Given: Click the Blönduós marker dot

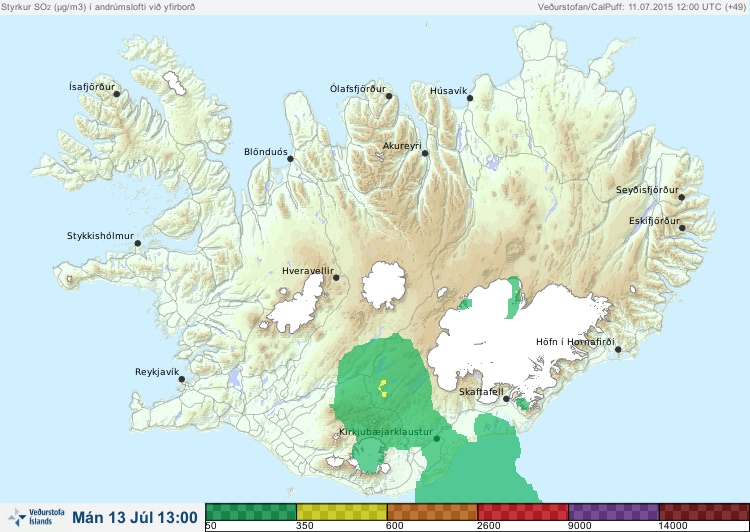Looking at the screenshot, I should click(x=290, y=158).
